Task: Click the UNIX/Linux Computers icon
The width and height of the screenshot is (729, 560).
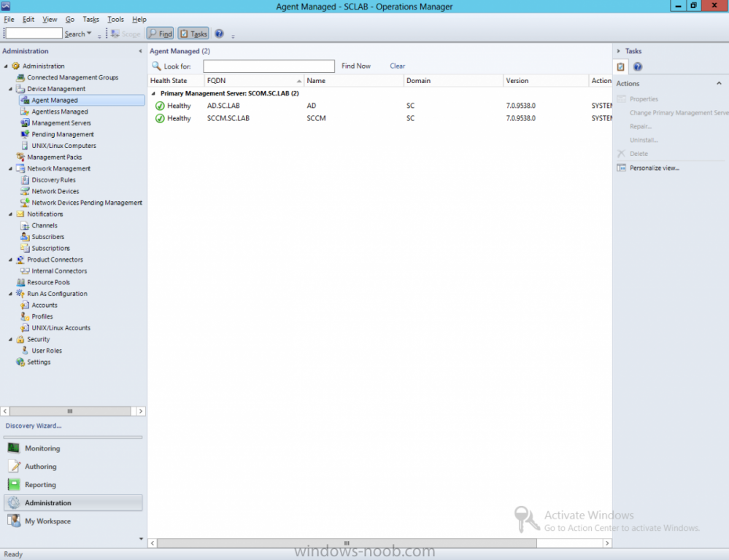Action: click(25, 145)
